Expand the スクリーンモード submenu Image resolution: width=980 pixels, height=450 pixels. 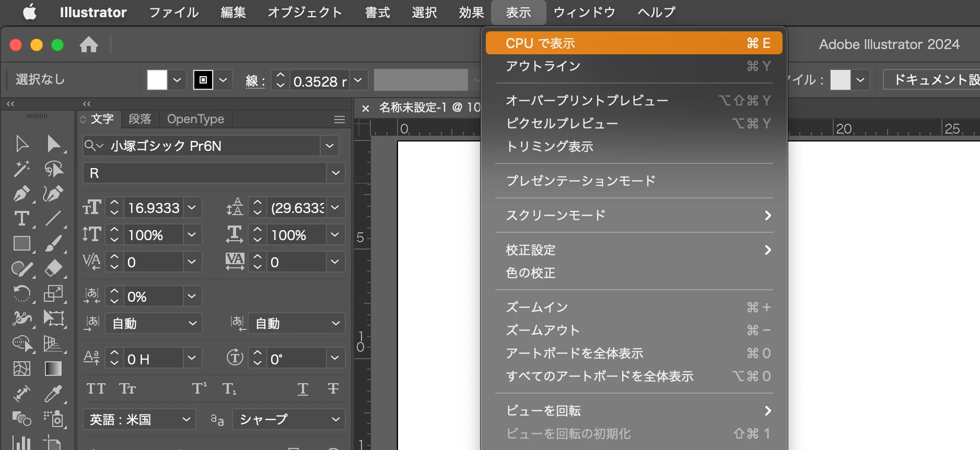[x=634, y=215]
